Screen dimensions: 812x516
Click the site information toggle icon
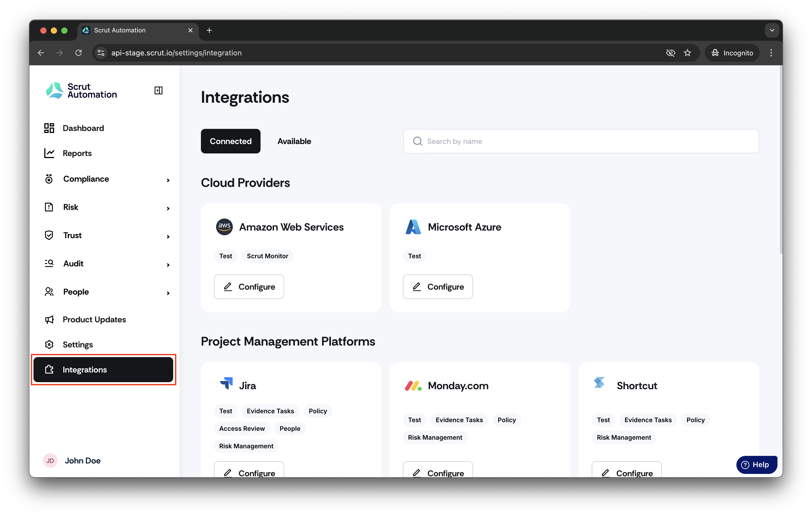pos(101,53)
